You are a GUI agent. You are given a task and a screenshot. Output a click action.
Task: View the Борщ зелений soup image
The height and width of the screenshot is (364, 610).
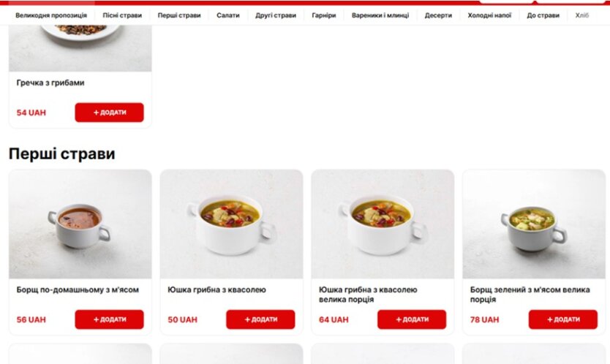534,224
